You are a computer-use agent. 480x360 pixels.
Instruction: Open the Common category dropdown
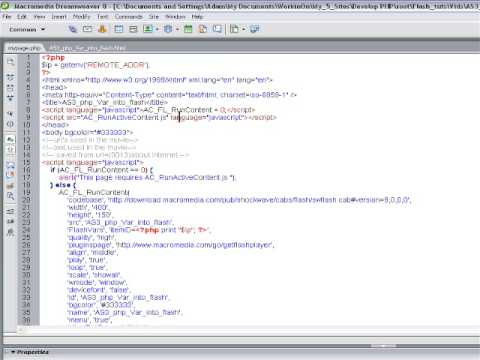coord(27,30)
